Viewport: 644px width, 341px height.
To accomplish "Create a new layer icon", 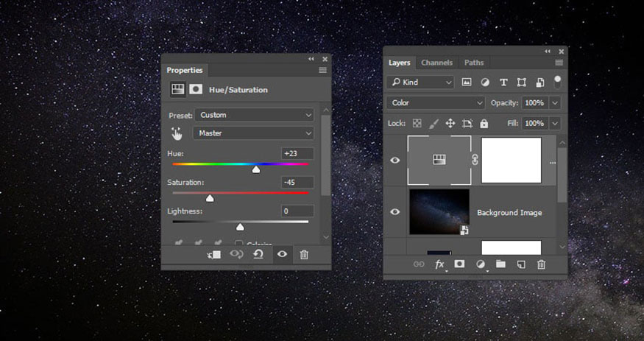I will (x=521, y=264).
